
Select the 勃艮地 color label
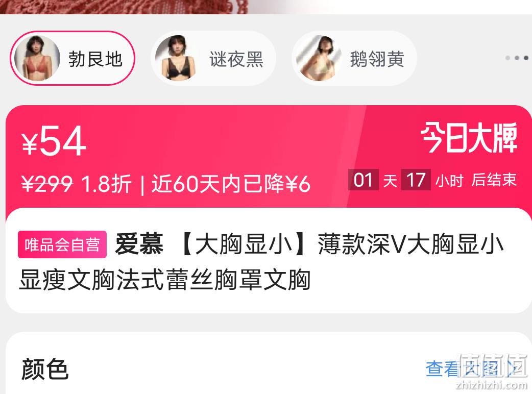pos(95,59)
